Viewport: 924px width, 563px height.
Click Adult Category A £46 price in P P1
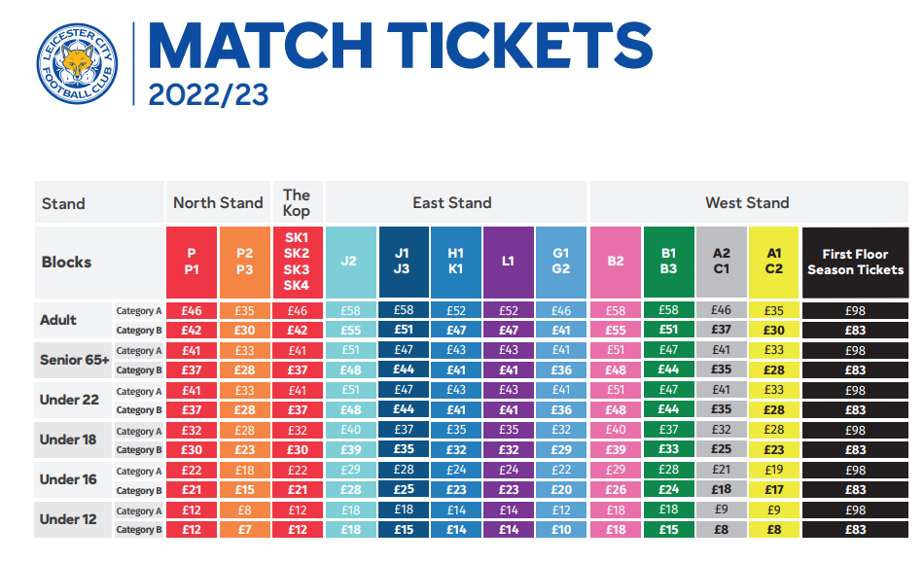click(192, 310)
